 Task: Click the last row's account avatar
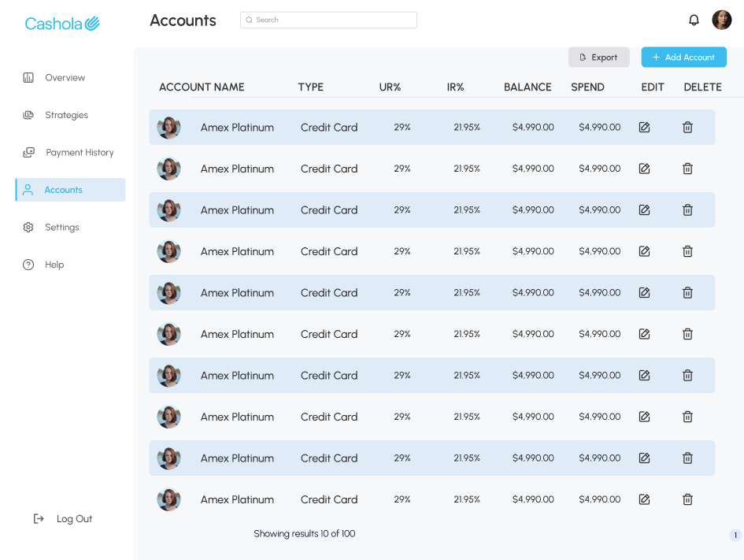[x=169, y=499]
